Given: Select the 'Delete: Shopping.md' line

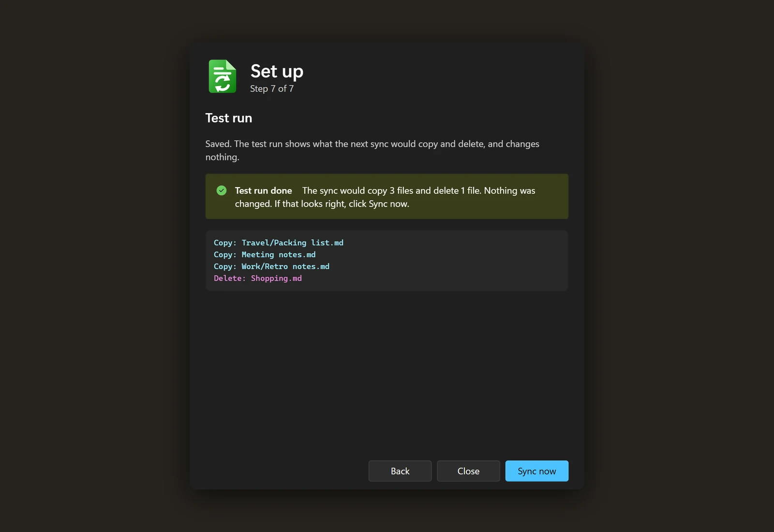Looking at the screenshot, I should (x=258, y=278).
